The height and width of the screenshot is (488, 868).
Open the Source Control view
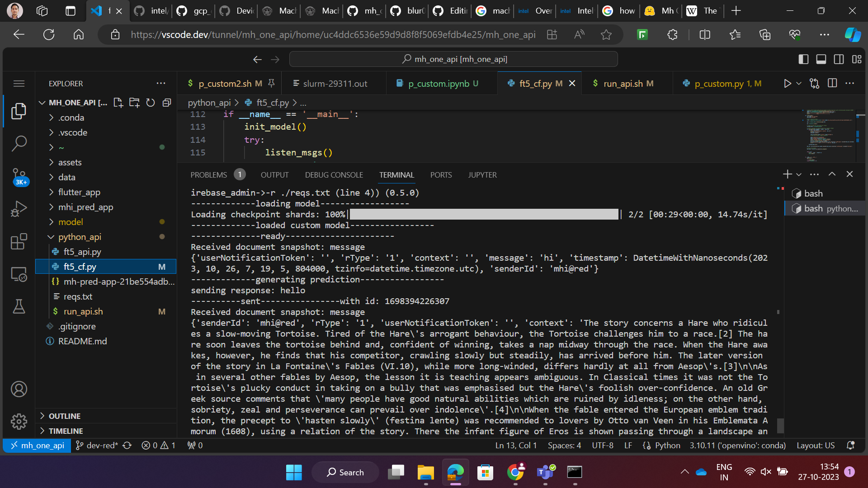(19, 176)
